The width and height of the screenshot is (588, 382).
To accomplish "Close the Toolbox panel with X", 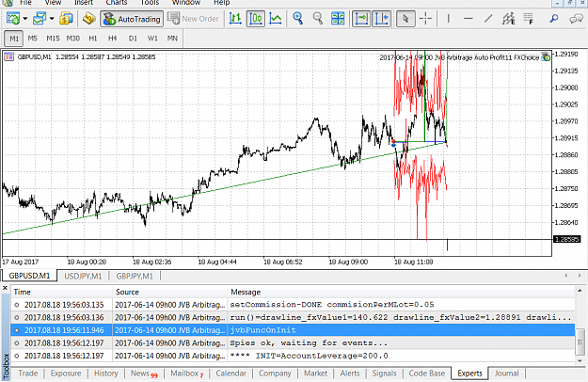I will (x=5, y=288).
